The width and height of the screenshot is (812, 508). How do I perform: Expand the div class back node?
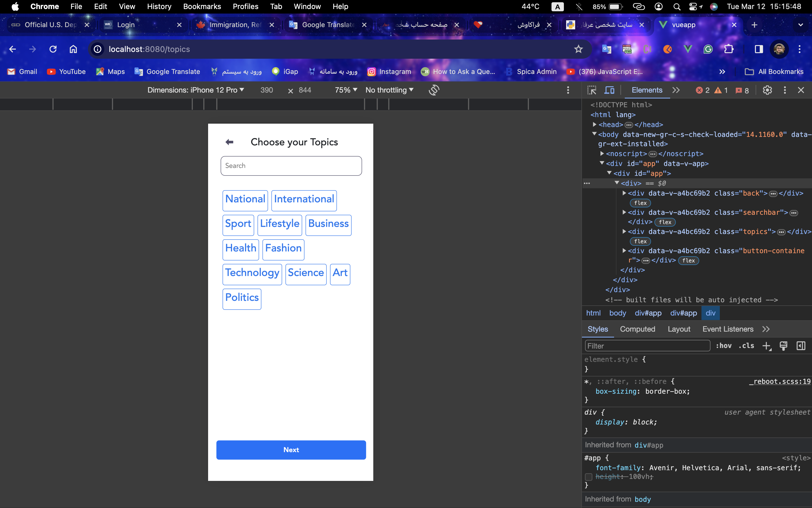pyautogui.click(x=624, y=193)
